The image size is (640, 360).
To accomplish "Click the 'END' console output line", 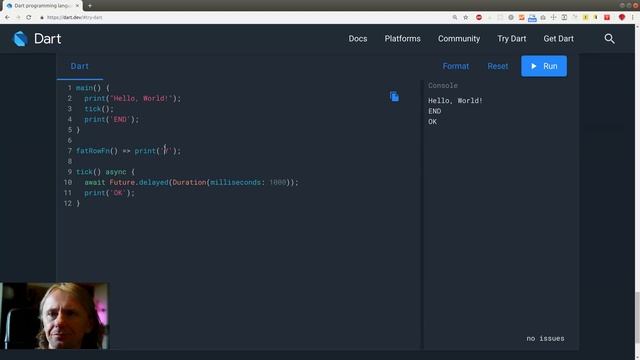I will [435, 111].
